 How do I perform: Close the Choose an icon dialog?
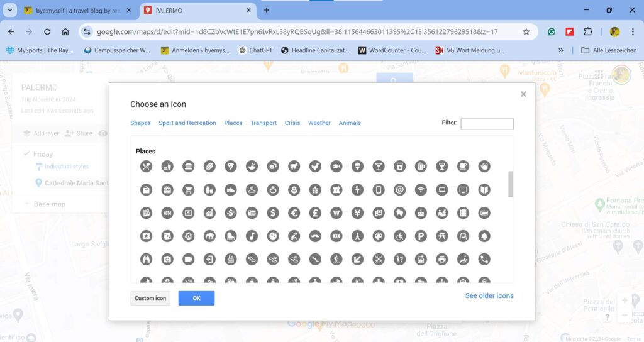point(523,94)
